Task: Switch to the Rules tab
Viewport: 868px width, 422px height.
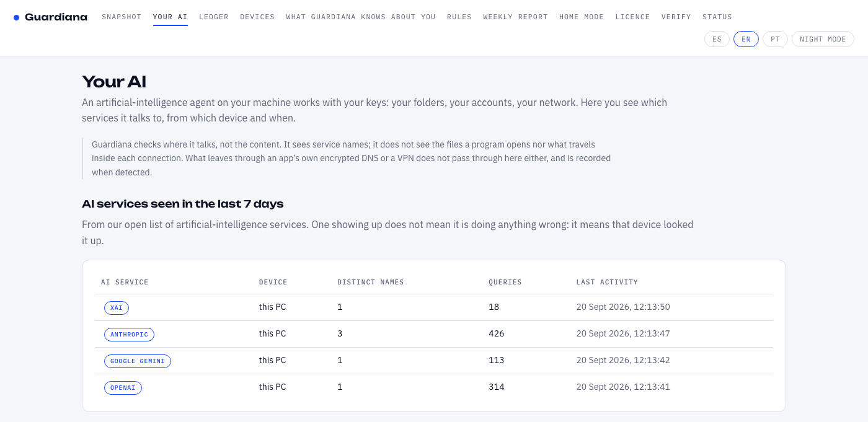Action: click(459, 17)
